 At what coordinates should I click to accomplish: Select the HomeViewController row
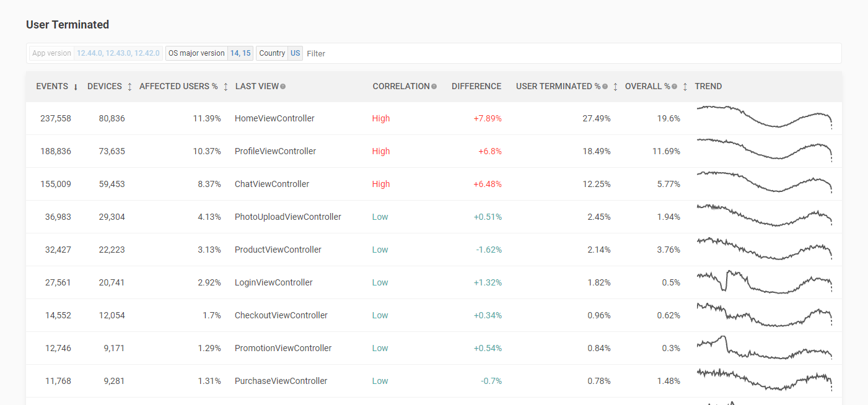434,118
